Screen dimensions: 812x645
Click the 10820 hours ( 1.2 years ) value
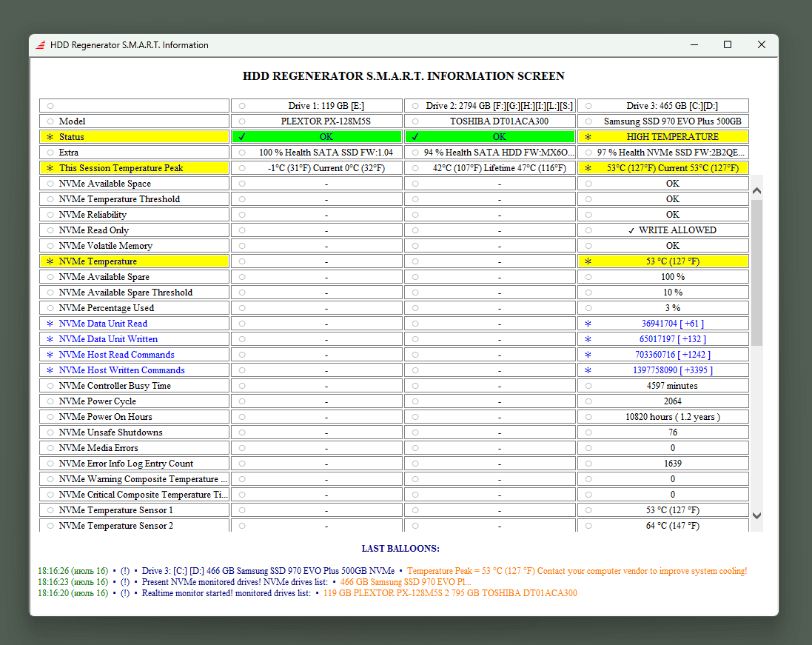[673, 416]
